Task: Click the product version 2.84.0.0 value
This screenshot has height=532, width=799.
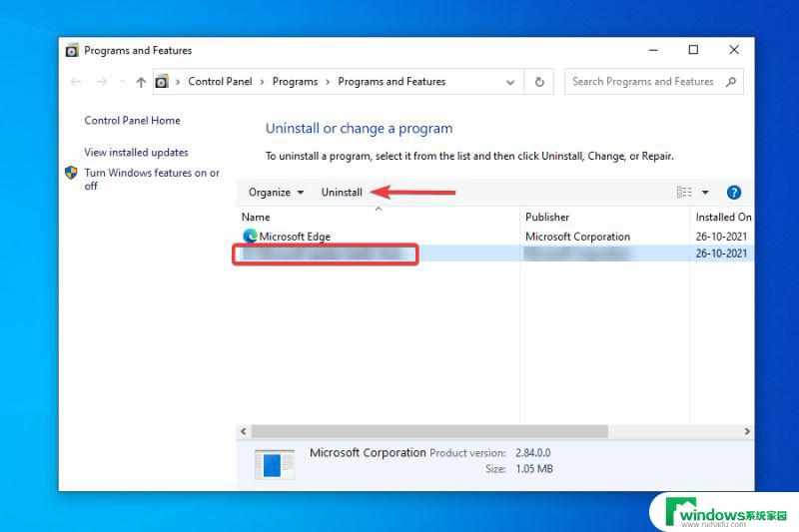Action: pyautogui.click(x=533, y=452)
